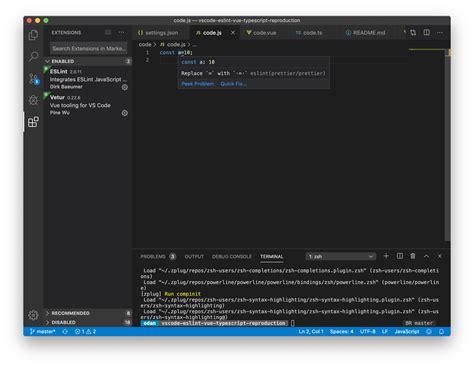This screenshot has height=367, width=474.
Task: Open the Manage gear in the activity bar
Action: (33, 315)
